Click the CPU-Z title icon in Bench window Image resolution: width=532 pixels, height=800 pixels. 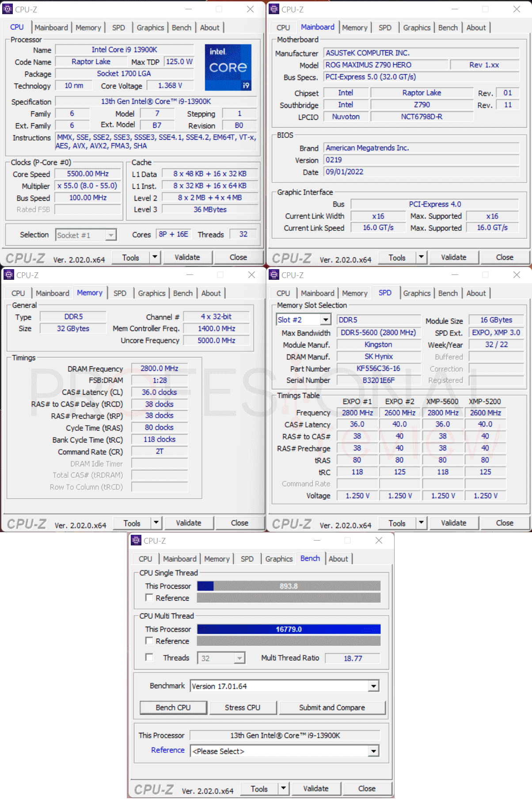coord(136,540)
